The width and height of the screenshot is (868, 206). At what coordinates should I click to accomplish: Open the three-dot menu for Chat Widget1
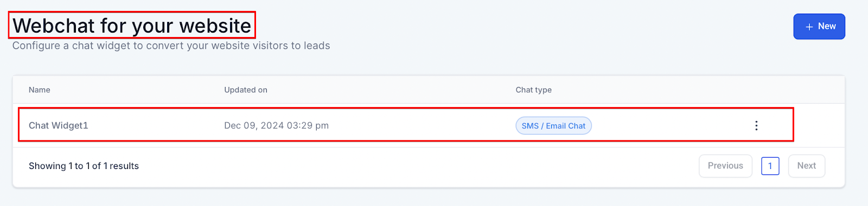[x=756, y=126]
